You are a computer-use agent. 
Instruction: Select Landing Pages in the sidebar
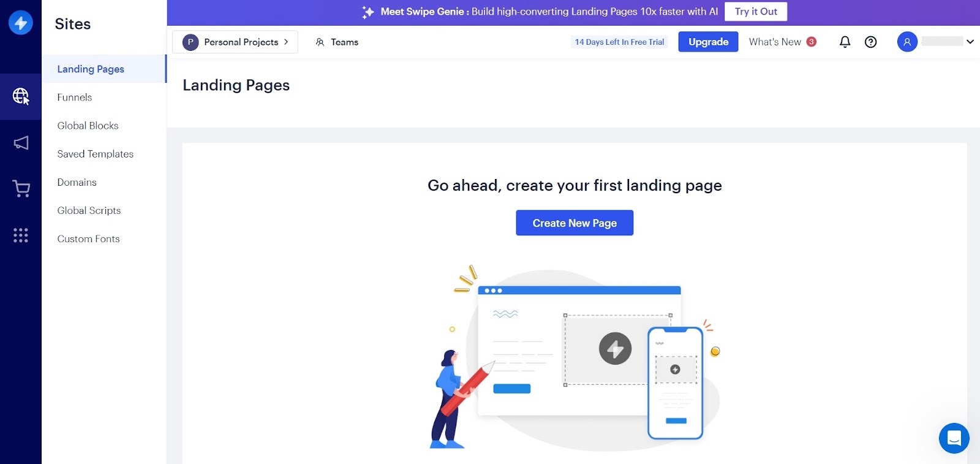point(104,69)
